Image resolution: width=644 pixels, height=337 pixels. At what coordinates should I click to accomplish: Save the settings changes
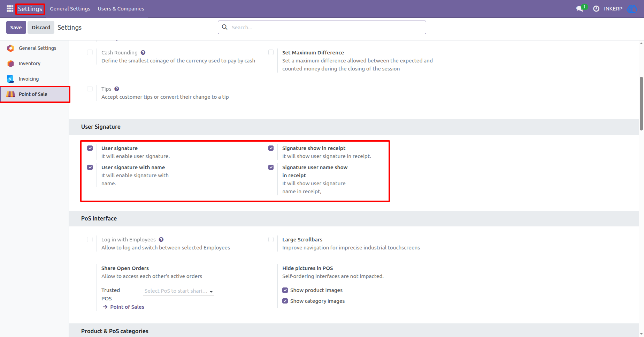(x=16, y=28)
